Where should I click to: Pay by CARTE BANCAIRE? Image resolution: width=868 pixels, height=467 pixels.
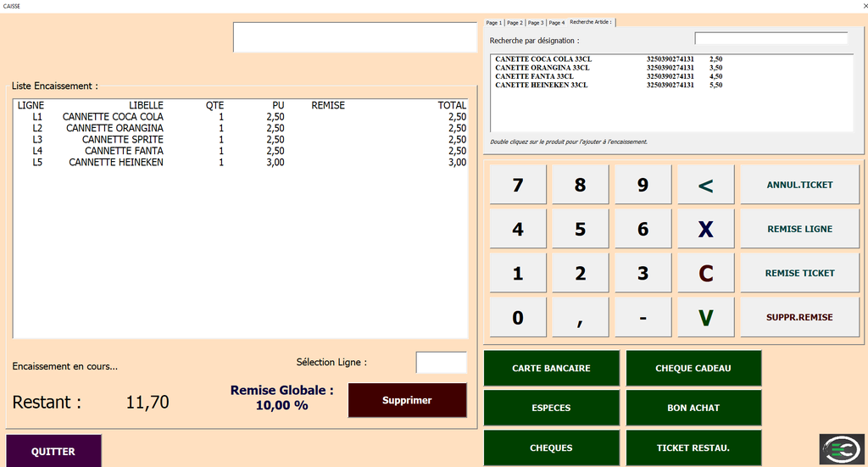551,369
